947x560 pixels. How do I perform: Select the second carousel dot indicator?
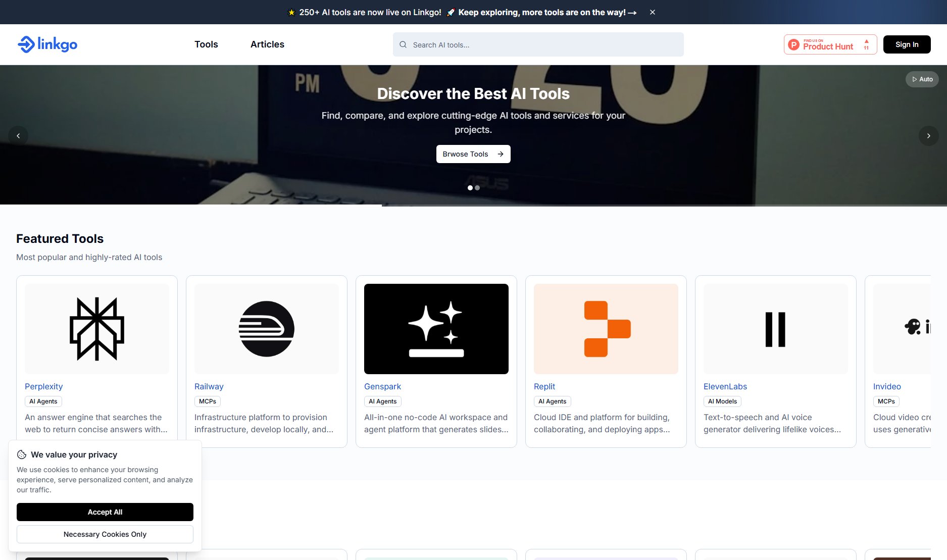477,187
